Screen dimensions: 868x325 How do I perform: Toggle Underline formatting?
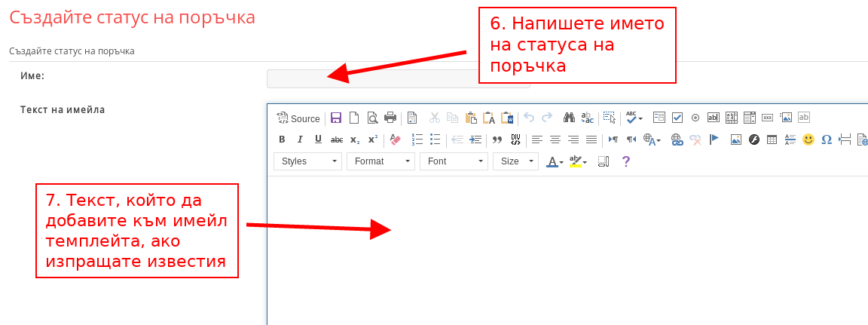(318, 140)
